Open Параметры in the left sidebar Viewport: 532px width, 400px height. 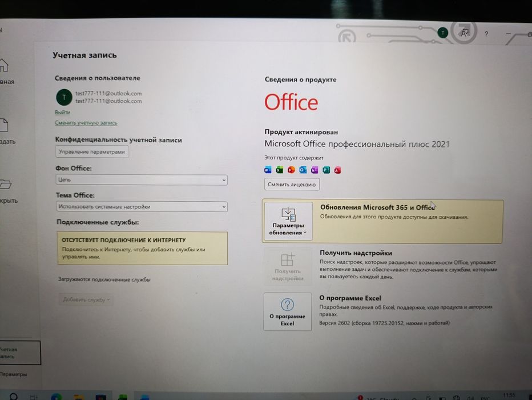coord(14,374)
